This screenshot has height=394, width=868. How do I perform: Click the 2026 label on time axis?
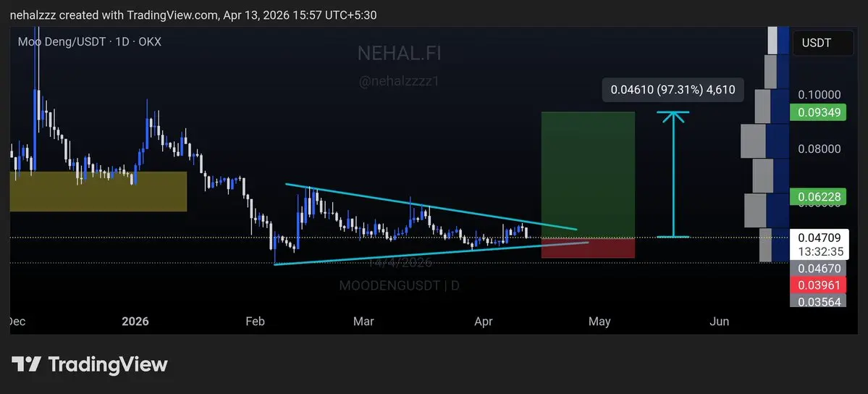[x=135, y=322]
